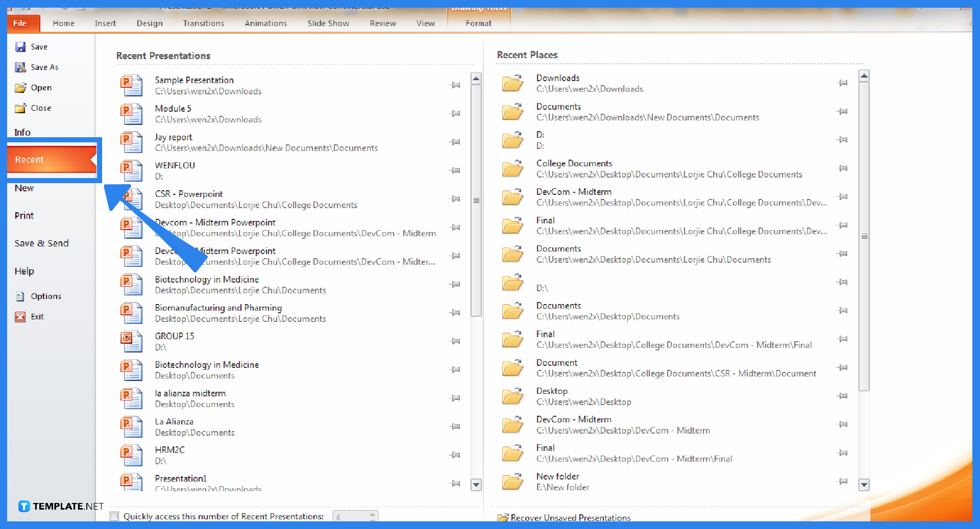Switch to the Insert tab

(105, 23)
